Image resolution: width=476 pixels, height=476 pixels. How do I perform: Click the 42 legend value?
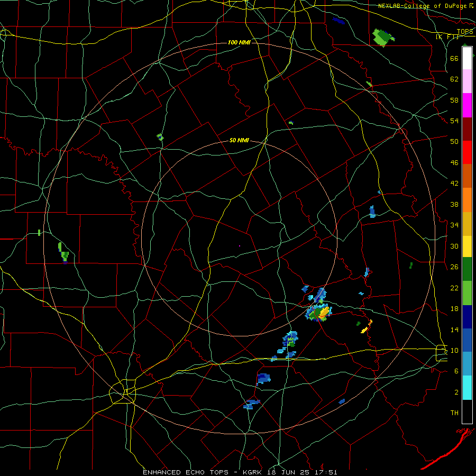(454, 184)
